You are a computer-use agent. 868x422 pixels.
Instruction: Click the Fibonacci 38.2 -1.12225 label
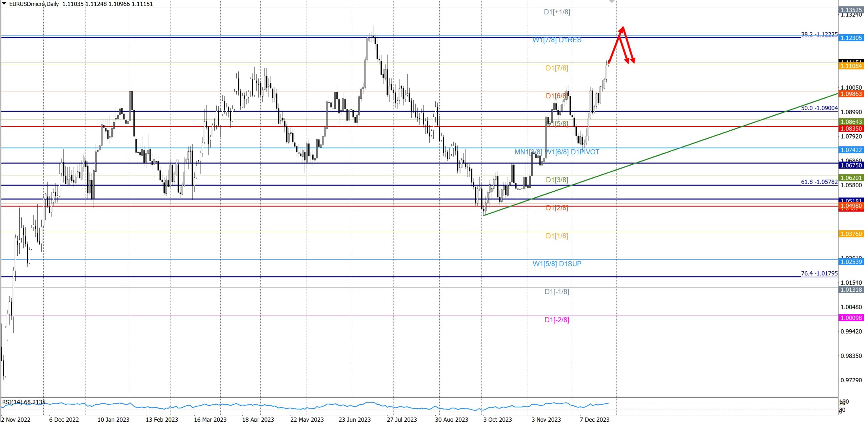(819, 34)
